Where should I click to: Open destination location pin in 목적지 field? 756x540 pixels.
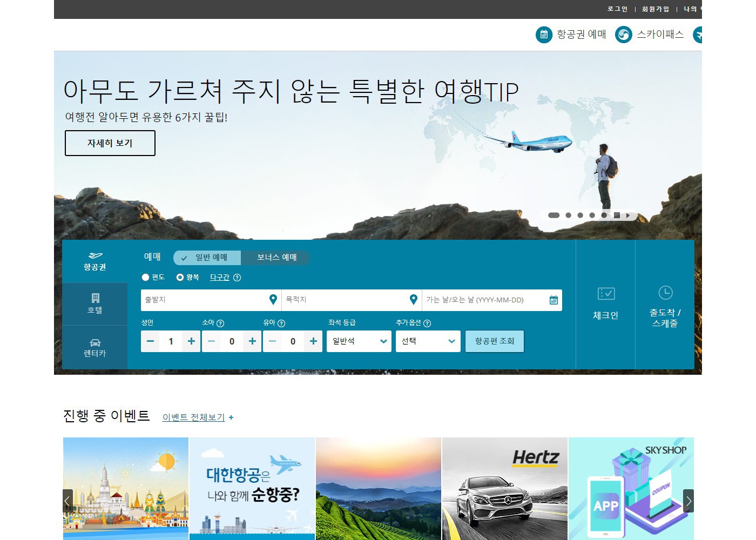coord(414,300)
